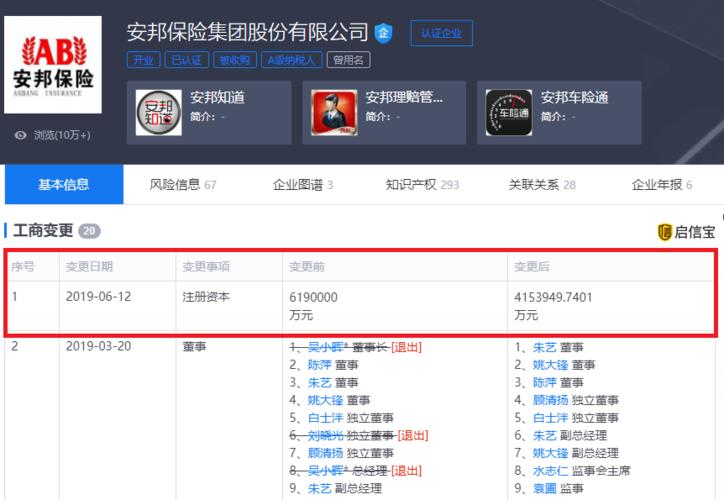The height and width of the screenshot is (500, 724).
Task: Switch to the 关联关系 tab
Action: (x=542, y=185)
